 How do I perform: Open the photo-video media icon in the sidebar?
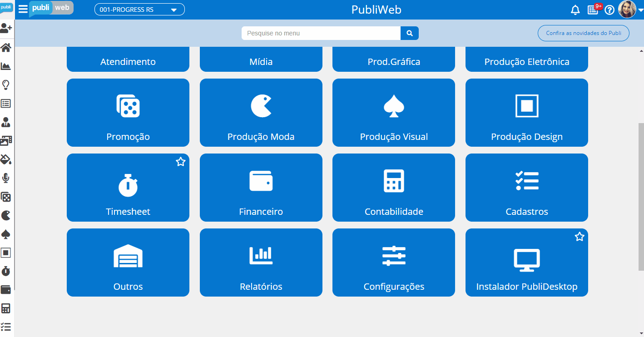point(6,141)
